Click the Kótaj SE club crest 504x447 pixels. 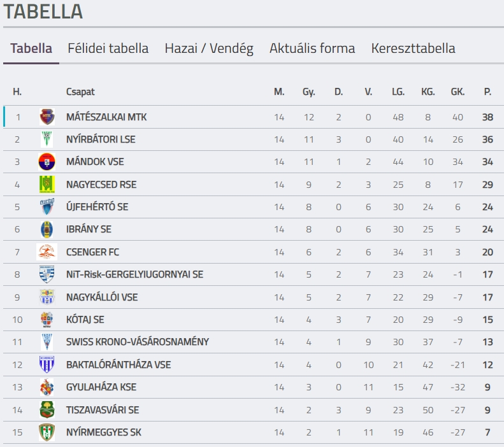[x=47, y=320]
